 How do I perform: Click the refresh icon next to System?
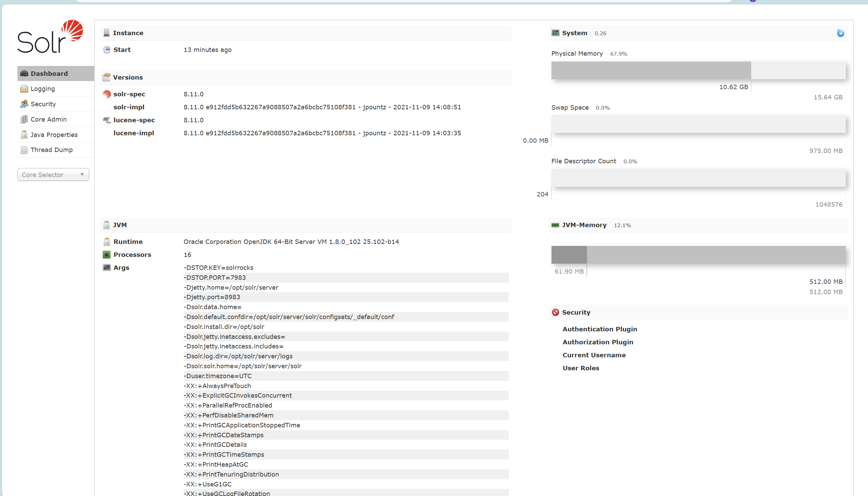pyautogui.click(x=840, y=33)
